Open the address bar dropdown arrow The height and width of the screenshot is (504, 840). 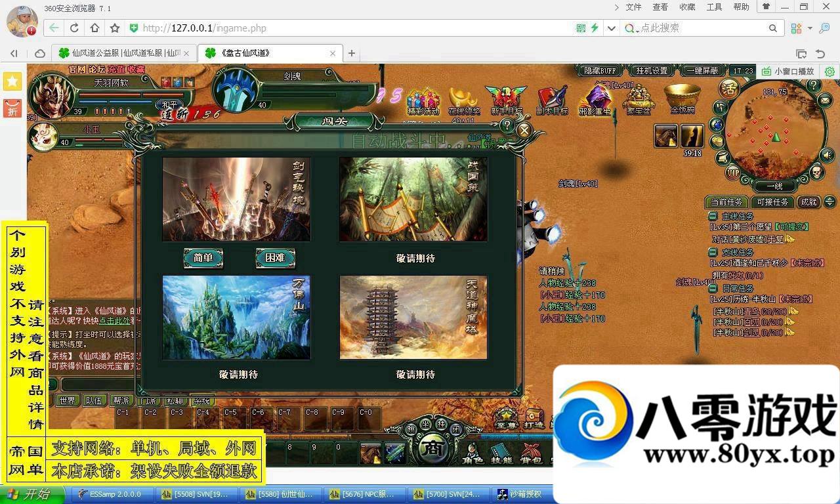(x=612, y=28)
